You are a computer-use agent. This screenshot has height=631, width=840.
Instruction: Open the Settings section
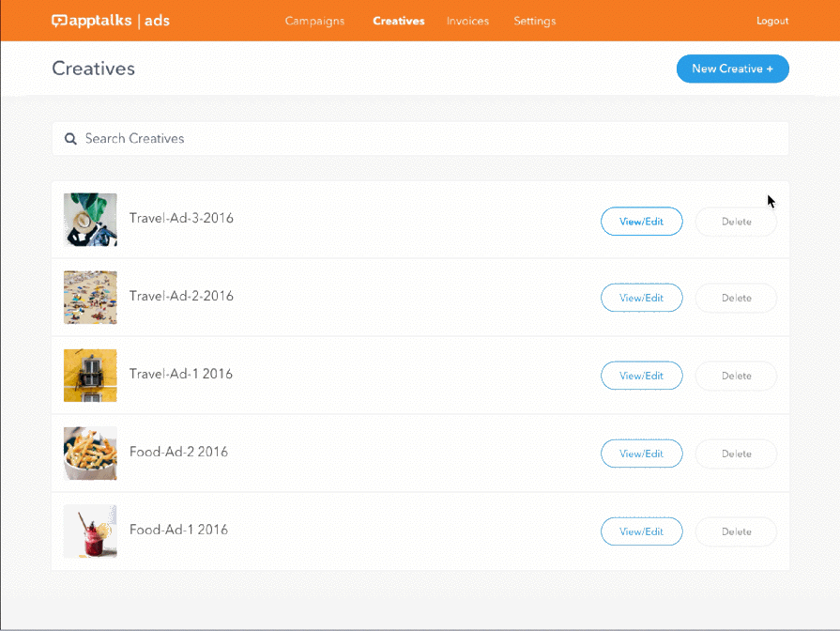tap(534, 21)
